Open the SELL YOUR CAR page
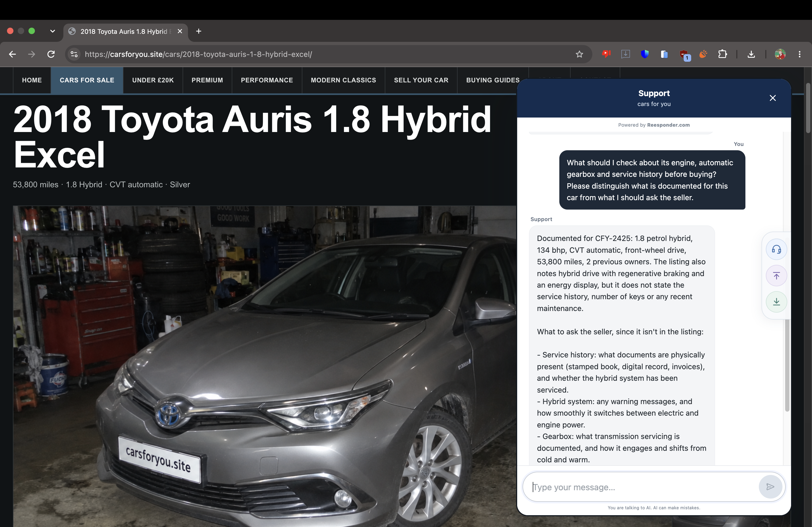This screenshot has width=812, height=527. tap(421, 80)
